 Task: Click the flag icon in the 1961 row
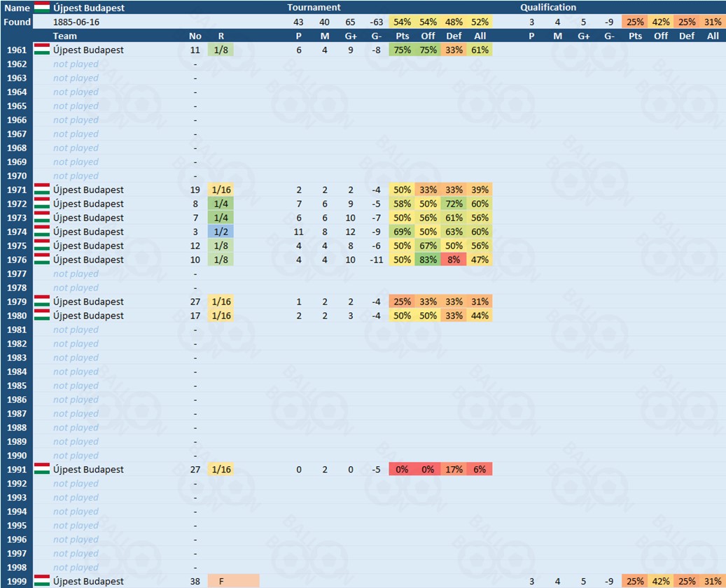42,50
